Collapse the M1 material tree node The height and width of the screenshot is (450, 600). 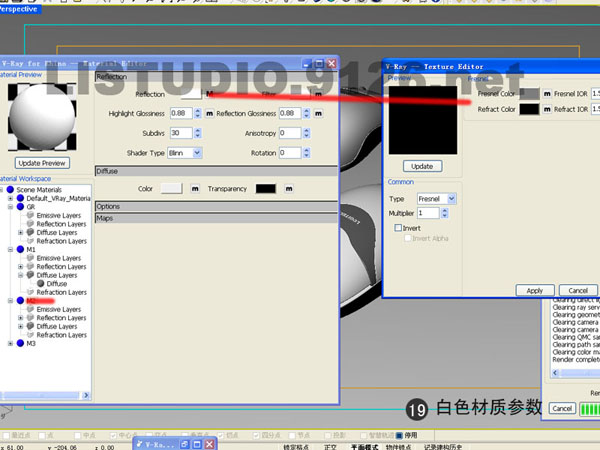[10, 249]
